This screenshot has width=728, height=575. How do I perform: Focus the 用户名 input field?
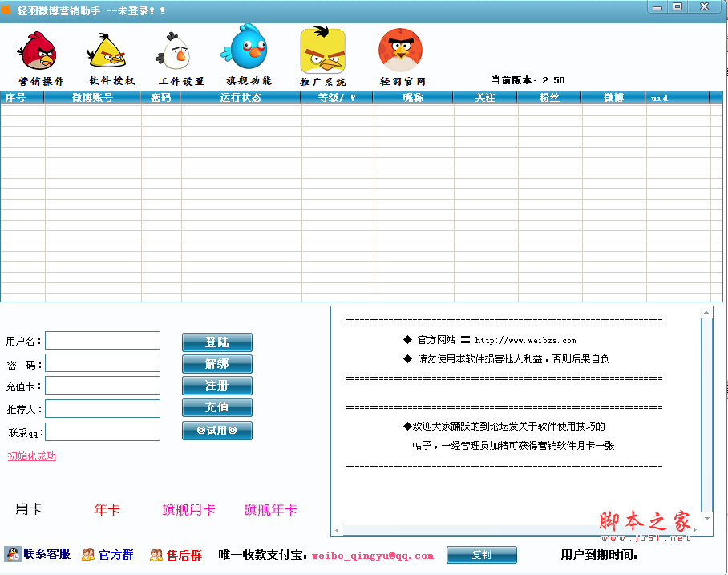(x=103, y=341)
